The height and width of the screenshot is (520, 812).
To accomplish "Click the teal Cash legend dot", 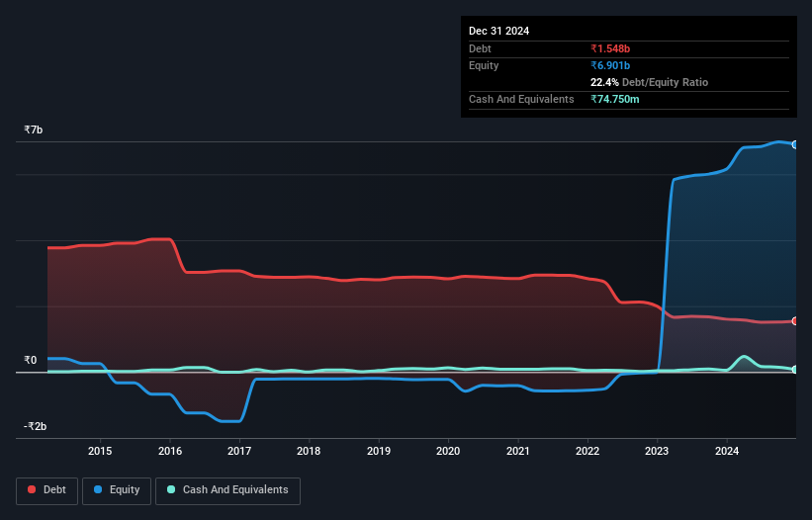I will pyautogui.click(x=171, y=489).
